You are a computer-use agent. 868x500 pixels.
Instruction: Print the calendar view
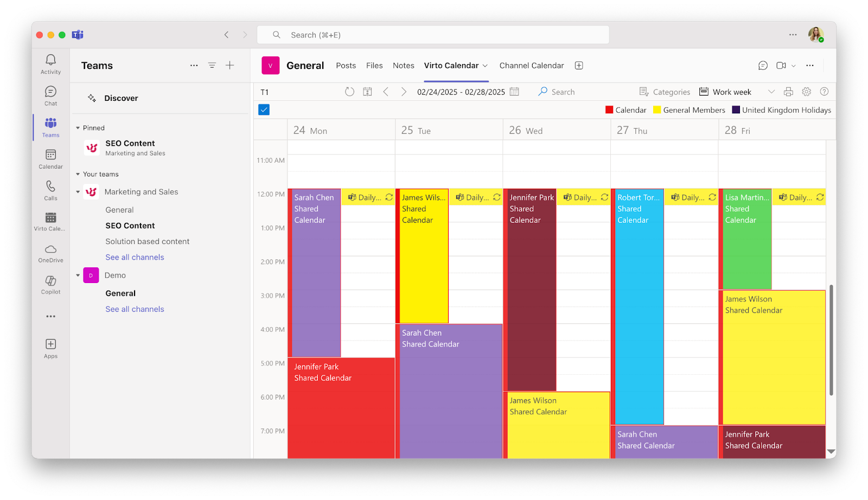point(787,92)
